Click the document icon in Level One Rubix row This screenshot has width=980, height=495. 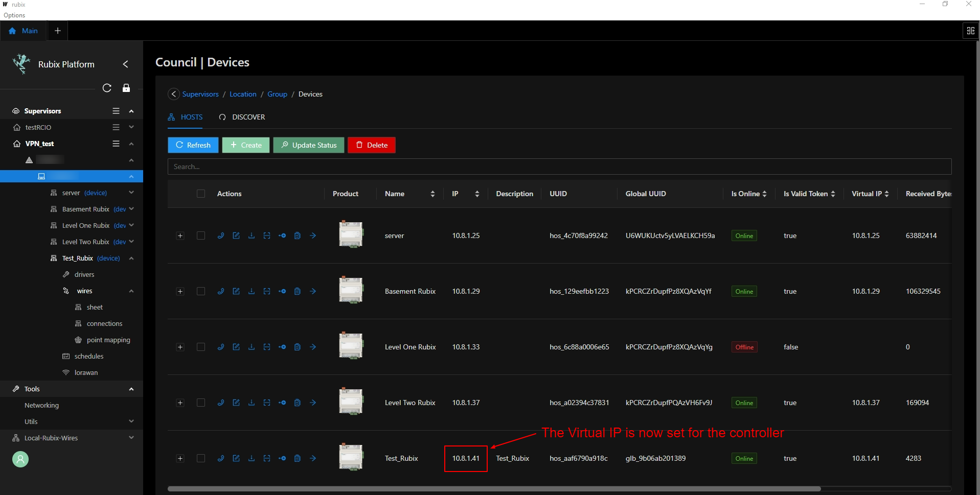pyautogui.click(x=298, y=347)
